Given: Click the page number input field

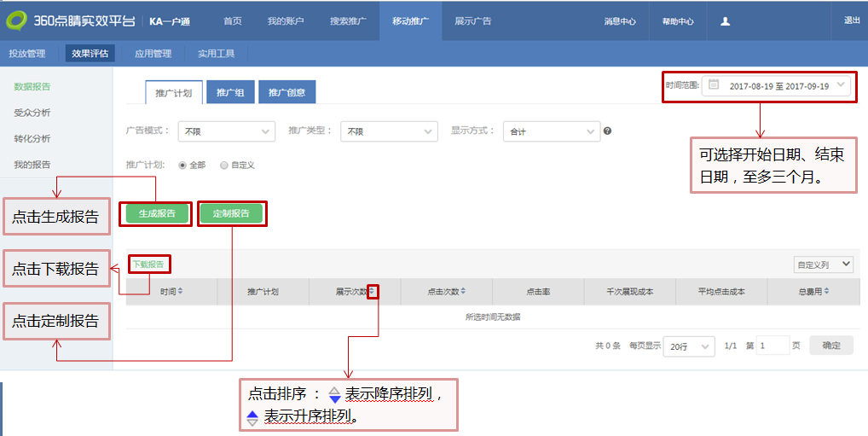Looking at the screenshot, I should [773, 346].
